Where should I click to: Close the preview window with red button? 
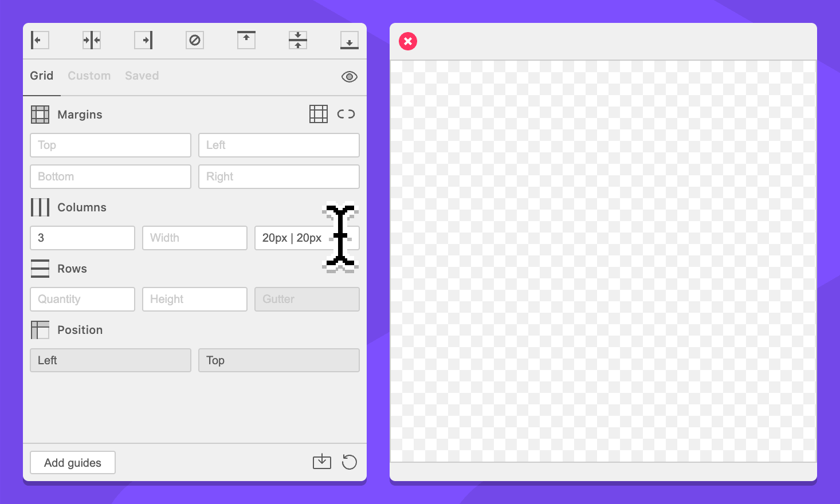[408, 41]
